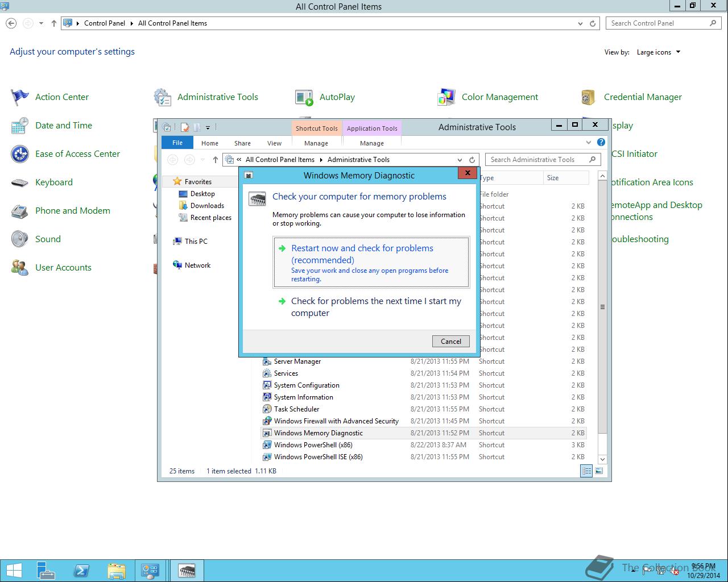Screen dimensions: 728x582
Task: Click scroll down arrow in file list
Action: (x=602, y=459)
